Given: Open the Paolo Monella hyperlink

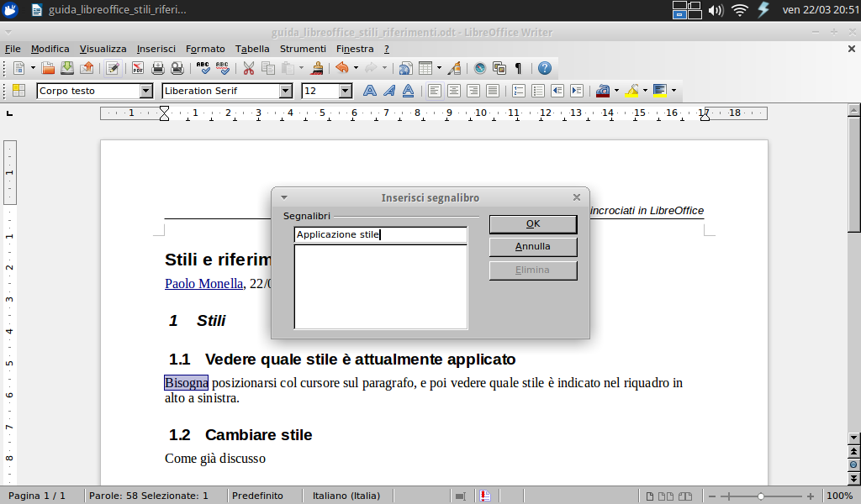Looking at the screenshot, I should pos(203,284).
